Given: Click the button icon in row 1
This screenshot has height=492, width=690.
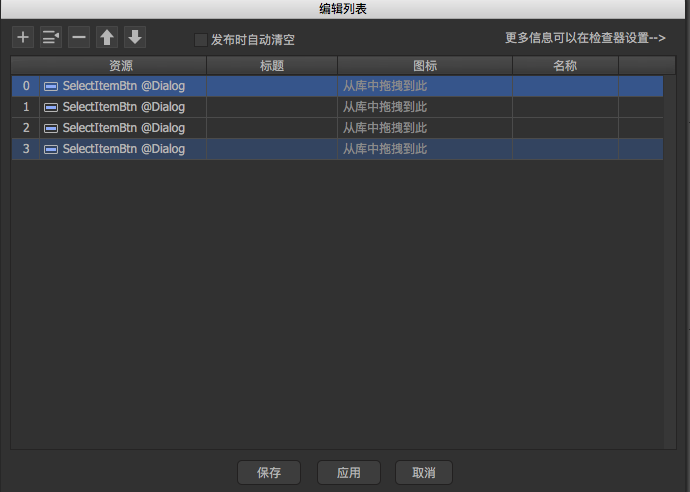Looking at the screenshot, I should coord(51,107).
